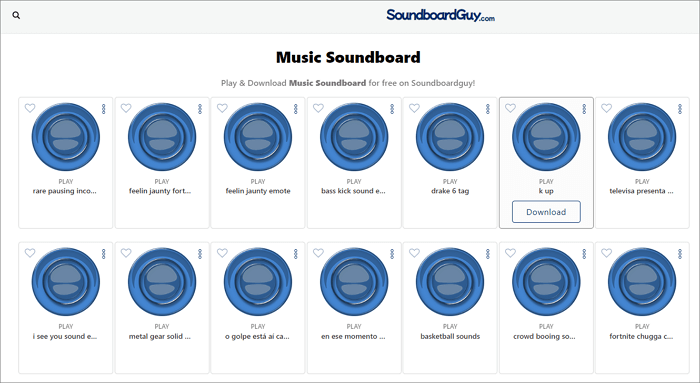
Task: Download the 'k up' sound
Action: [x=546, y=212]
